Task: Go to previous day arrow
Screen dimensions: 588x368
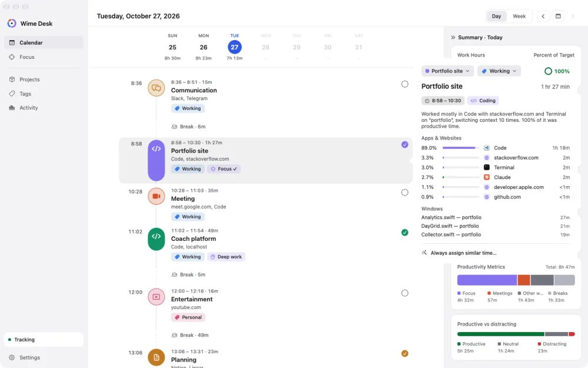Action: pos(543,16)
